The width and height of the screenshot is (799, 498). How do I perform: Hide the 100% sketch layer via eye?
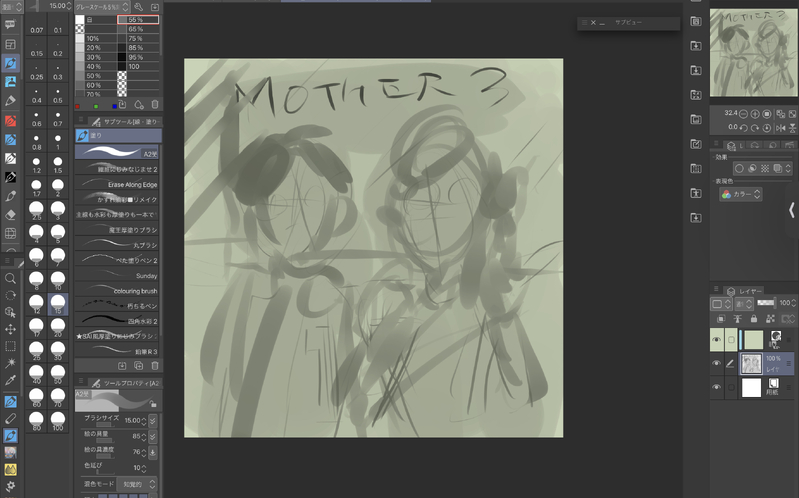point(716,363)
